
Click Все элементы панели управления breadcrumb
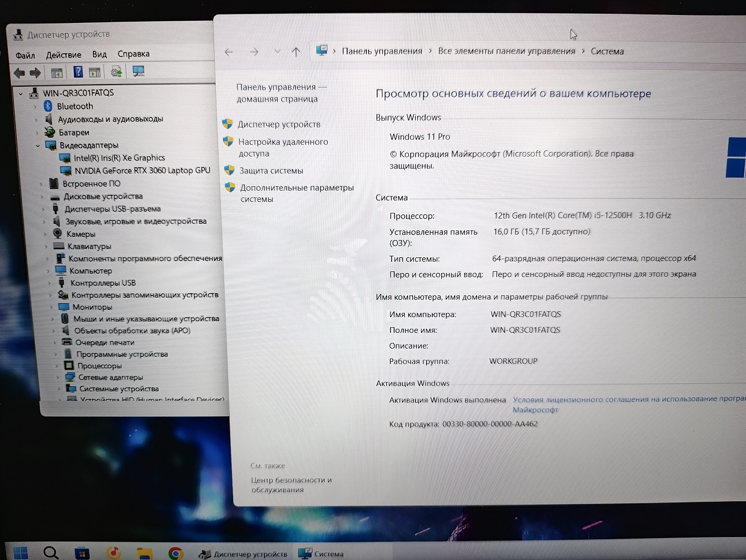point(506,51)
